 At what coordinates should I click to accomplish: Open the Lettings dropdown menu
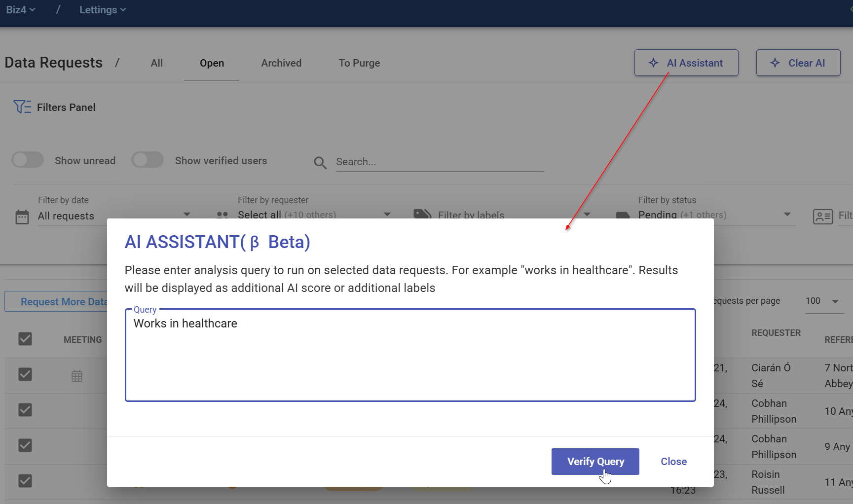[103, 10]
